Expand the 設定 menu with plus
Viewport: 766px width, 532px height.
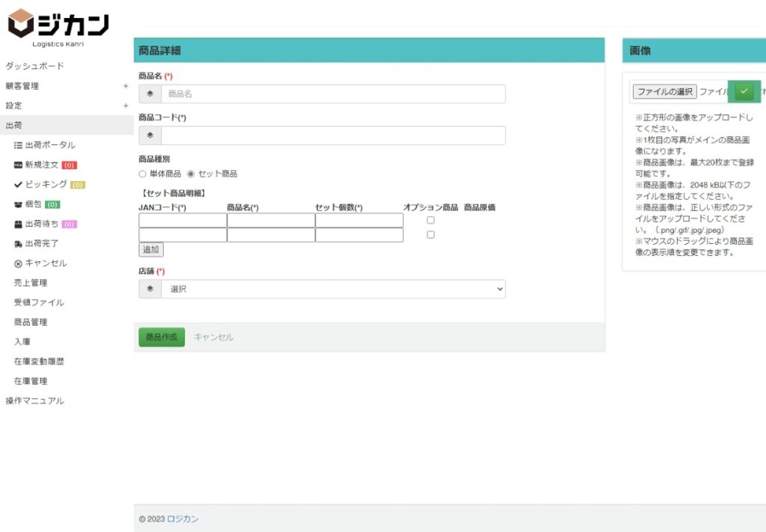pos(126,106)
